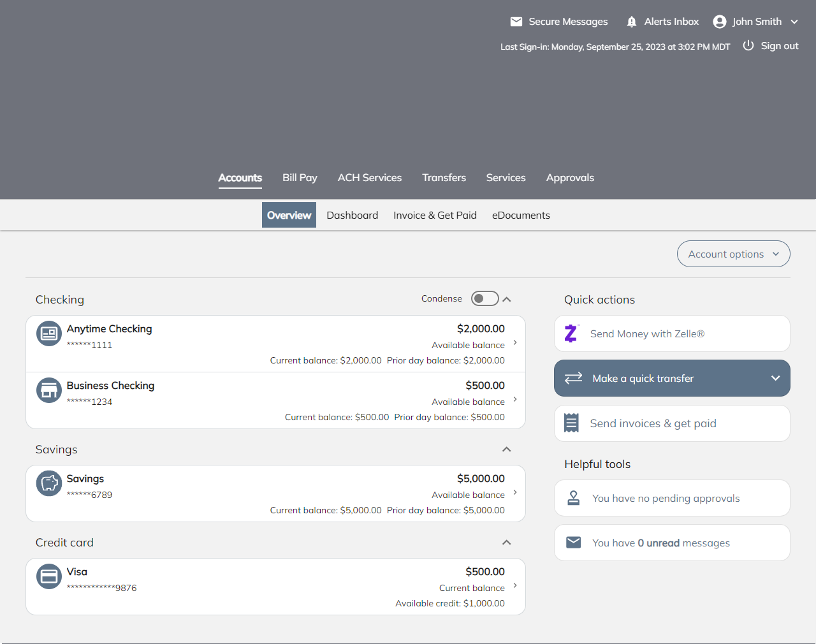Screen dimensions: 816x644
Task: Toggle the Condense switch
Action: coord(485,298)
